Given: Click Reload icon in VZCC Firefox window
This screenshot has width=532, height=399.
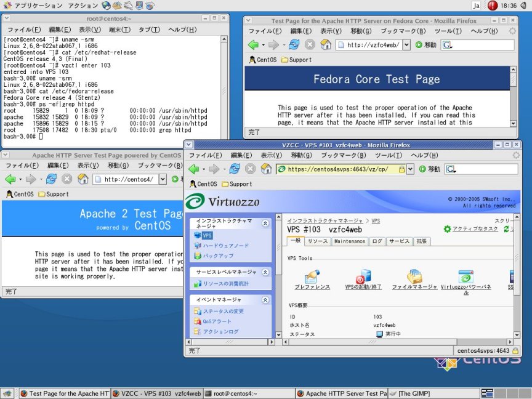Looking at the screenshot, I should [x=235, y=169].
